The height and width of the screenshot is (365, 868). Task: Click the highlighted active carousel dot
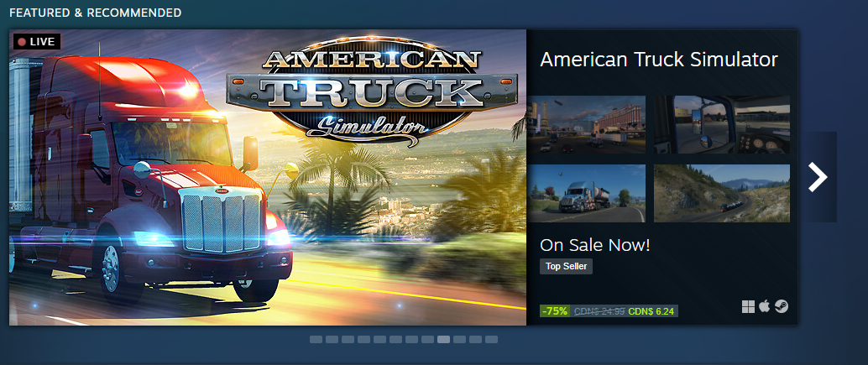pos(443,340)
